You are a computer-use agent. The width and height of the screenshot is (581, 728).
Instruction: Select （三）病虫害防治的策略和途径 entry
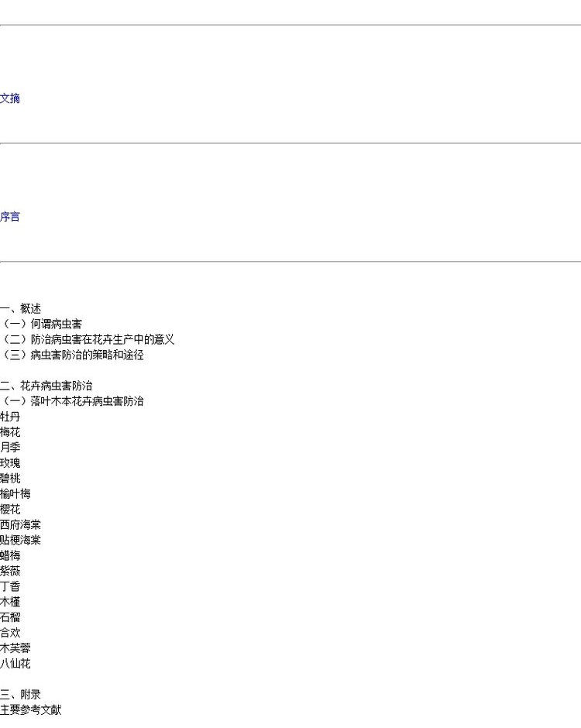coord(72,355)
